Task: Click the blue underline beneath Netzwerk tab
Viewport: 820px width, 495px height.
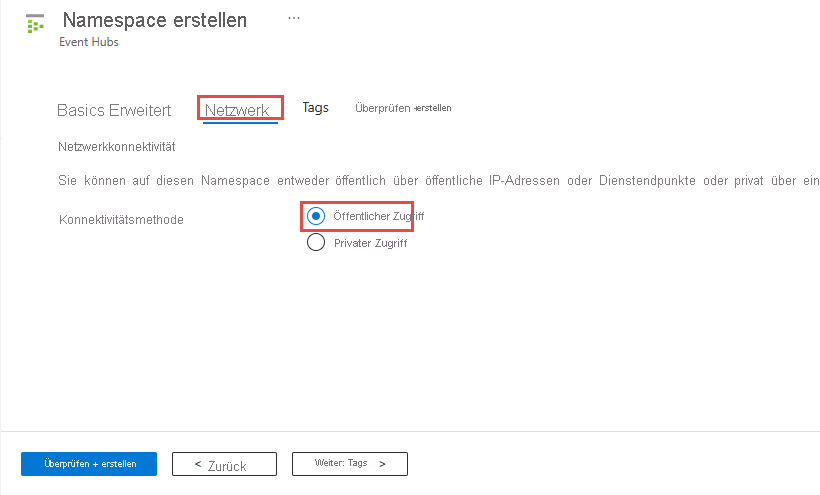Action: click(240, 122)
